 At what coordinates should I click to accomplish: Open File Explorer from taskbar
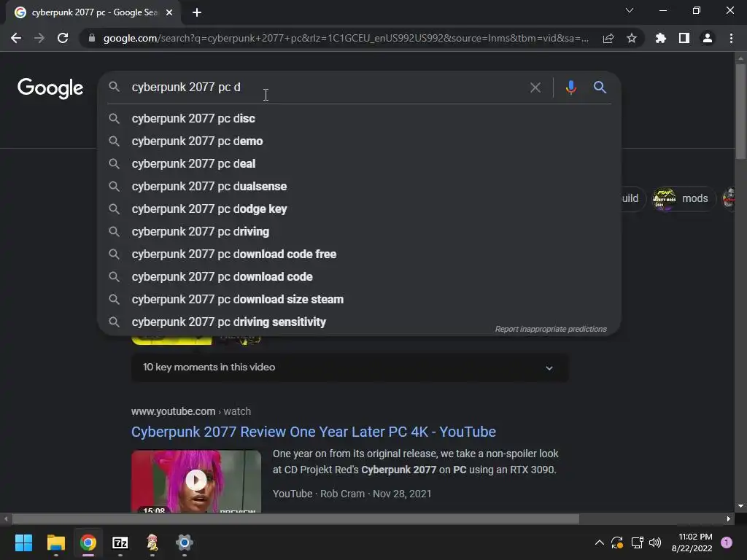coord(55,542)
